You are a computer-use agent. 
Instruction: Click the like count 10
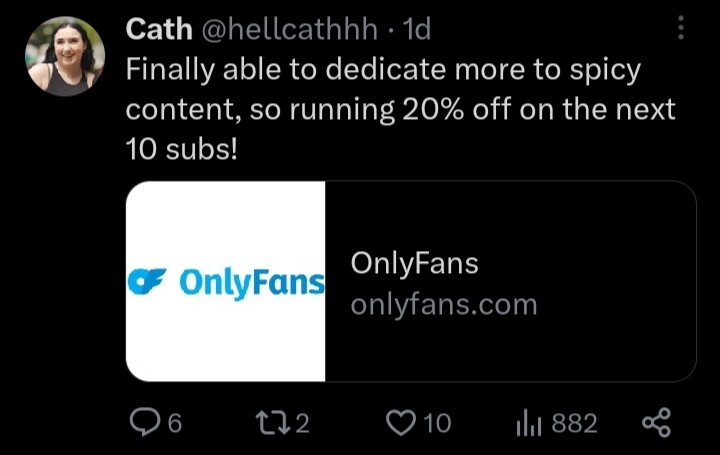[436, 424]
